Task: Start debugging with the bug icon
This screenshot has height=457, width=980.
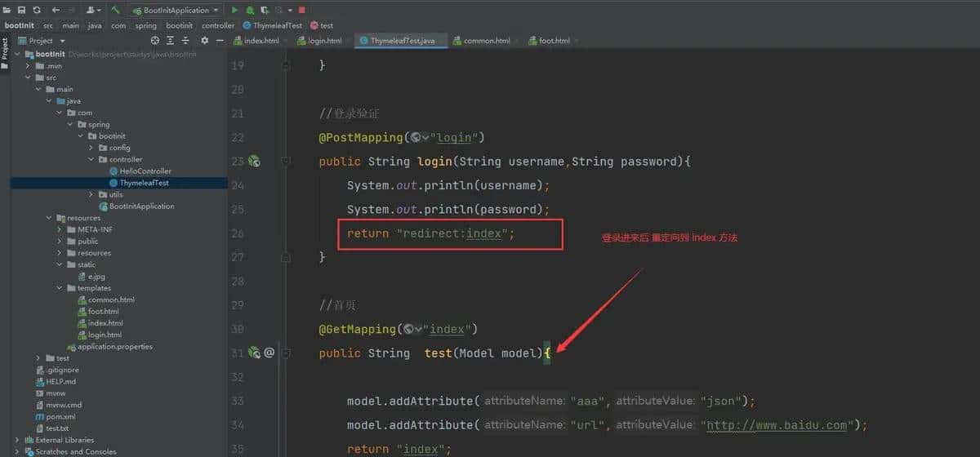Action: (249, 10)
